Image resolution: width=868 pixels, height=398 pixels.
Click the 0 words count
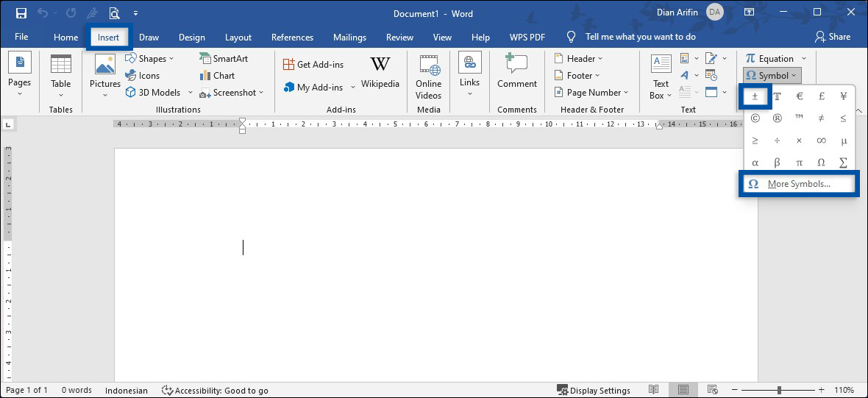77,390
